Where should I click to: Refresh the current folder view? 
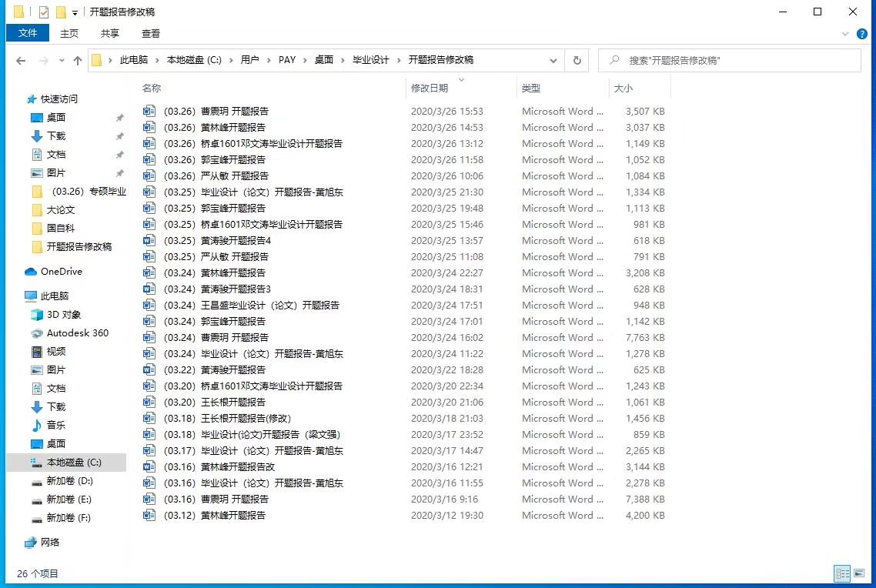point(577,60)
